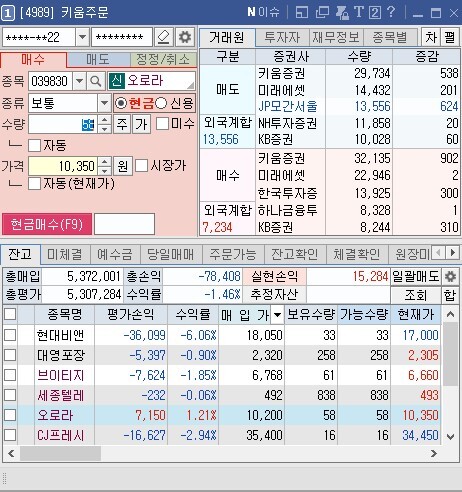Open the 당일매매 tab

coord(171,254)
